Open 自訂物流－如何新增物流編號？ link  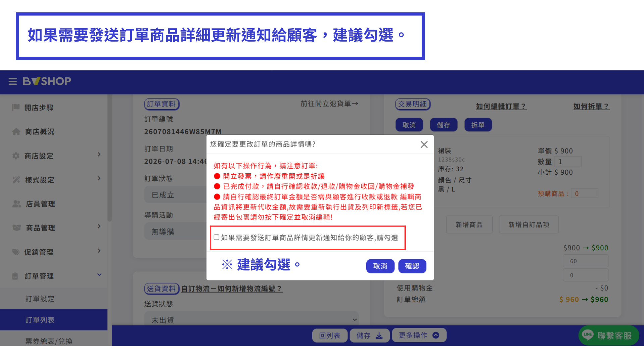click(232, 289)
